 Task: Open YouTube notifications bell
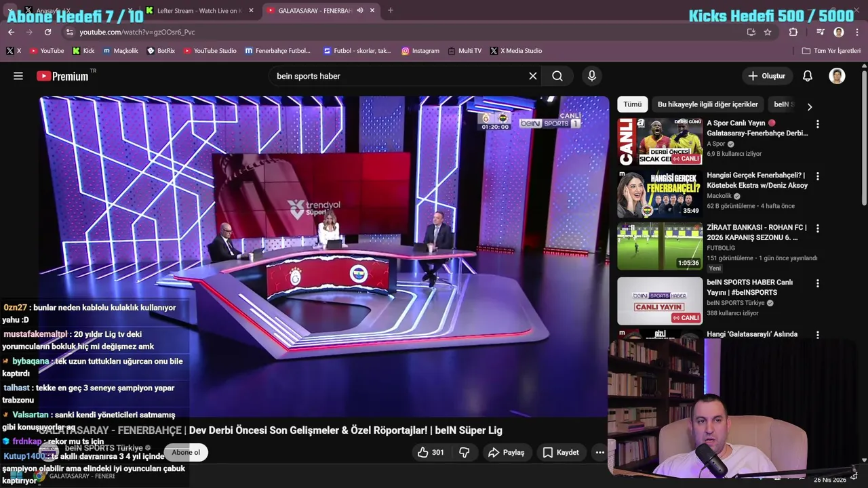point(808,76)
